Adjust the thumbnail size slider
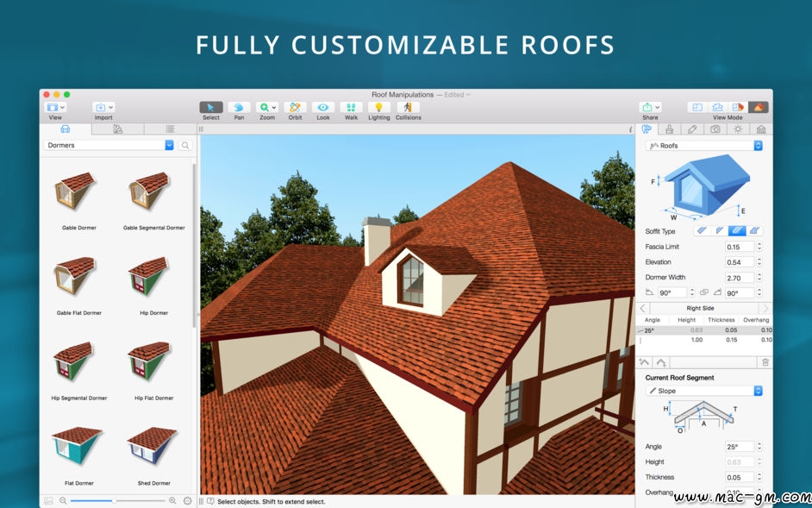This screenshot has height=508, width=812. click(113, 500)
